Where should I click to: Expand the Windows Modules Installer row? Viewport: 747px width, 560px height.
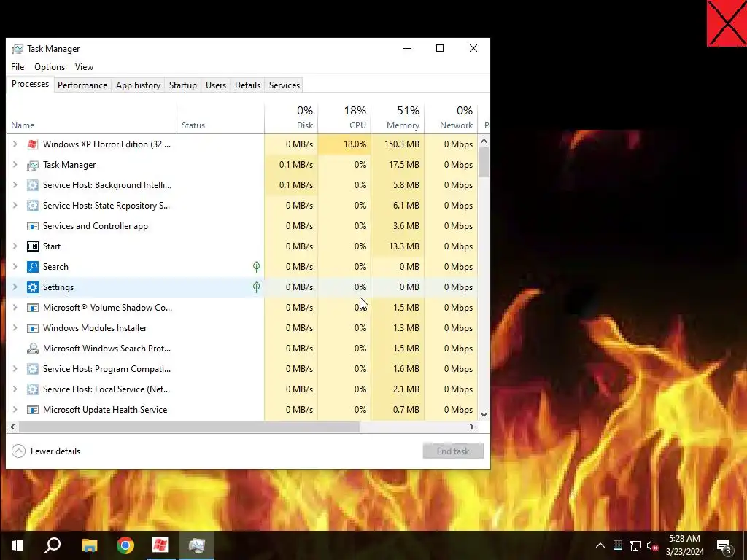click(15, 329)
